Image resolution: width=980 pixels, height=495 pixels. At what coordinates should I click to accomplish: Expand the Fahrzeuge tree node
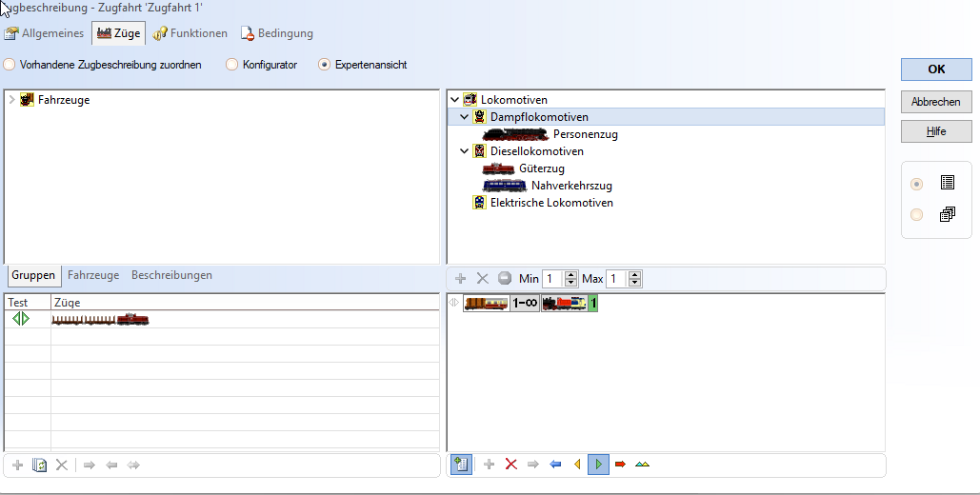pos(11,99)
